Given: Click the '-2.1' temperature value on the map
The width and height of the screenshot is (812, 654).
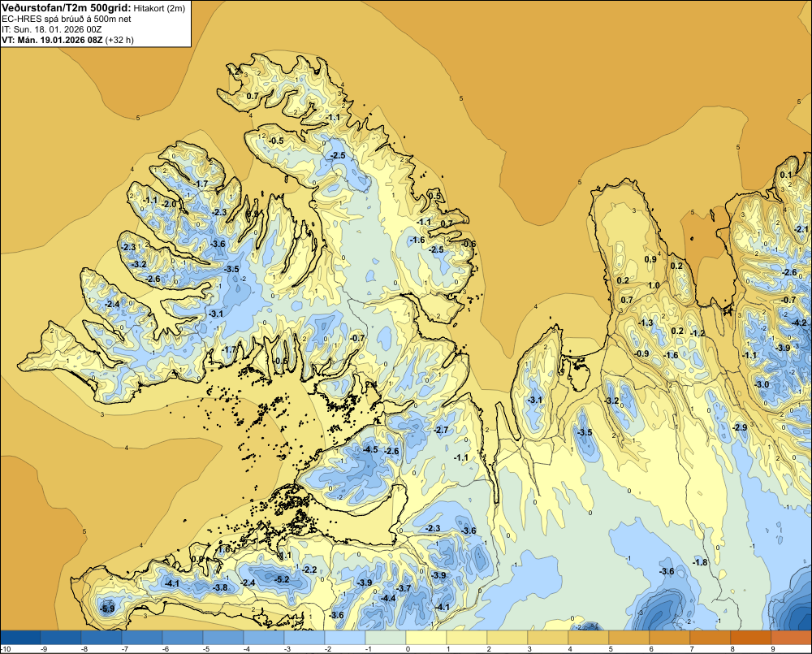Looking at the screenshot, I should [801, 229].
